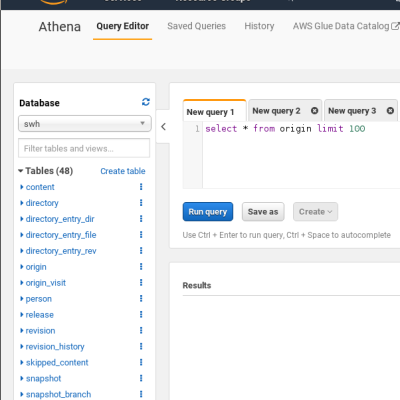This screenshot has width=400, height=400.
Task: Open options menu for content table
Action: click(141, 187)
